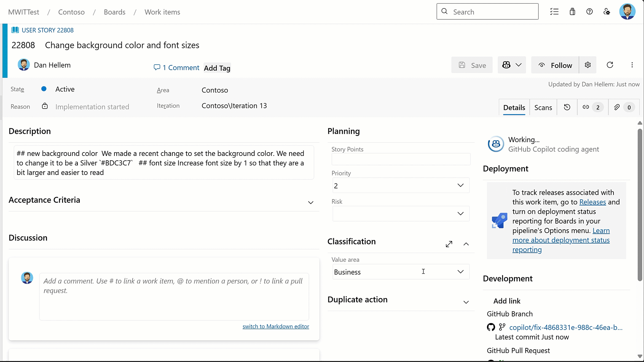Open the work item list filter icon

(x=554, y=12)
